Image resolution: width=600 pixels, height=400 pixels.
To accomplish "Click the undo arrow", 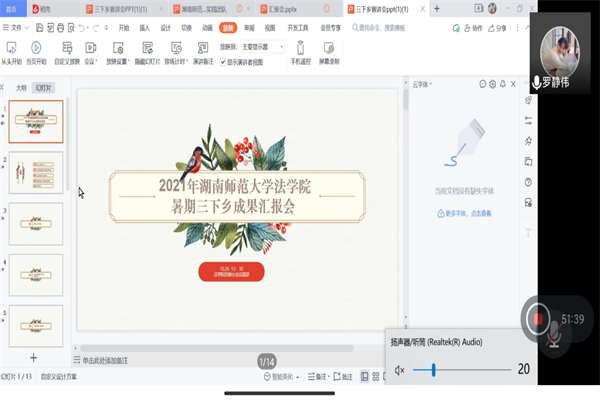I will coord(82,28).
